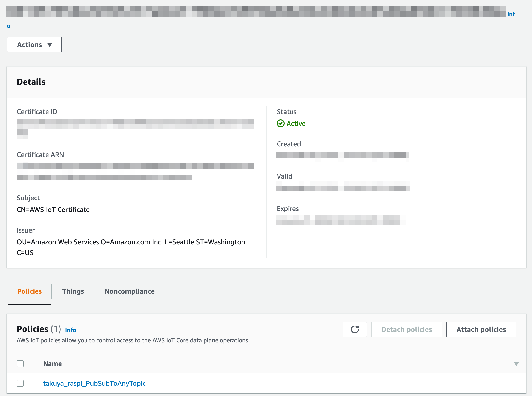Open the Actions dropdown menu
The width and height of the screenshot is (532, 396).
coord(34,45)
